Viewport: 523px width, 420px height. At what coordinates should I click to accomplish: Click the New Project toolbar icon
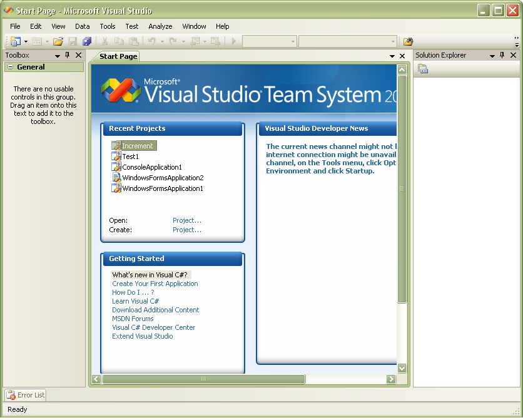[16, 41]
